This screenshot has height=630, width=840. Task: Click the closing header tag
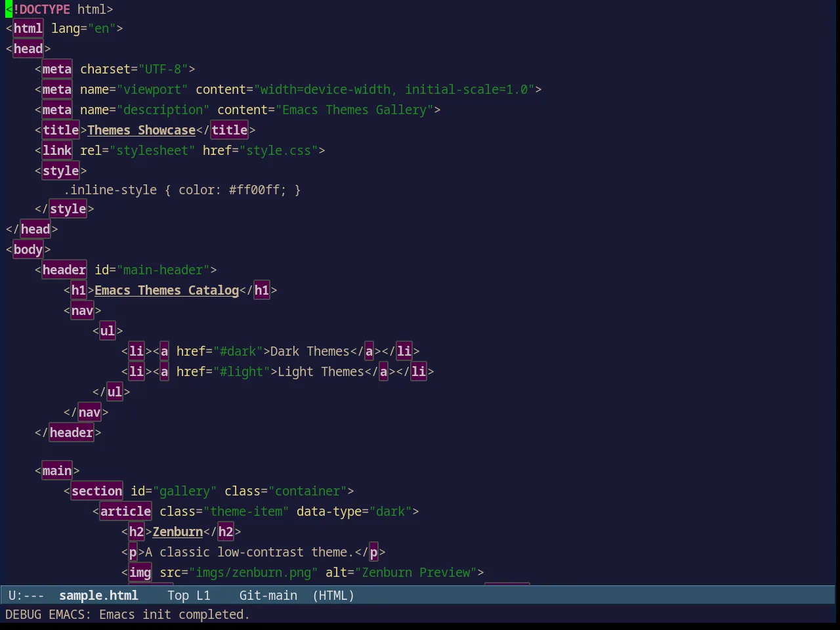(x=68, y=432)
